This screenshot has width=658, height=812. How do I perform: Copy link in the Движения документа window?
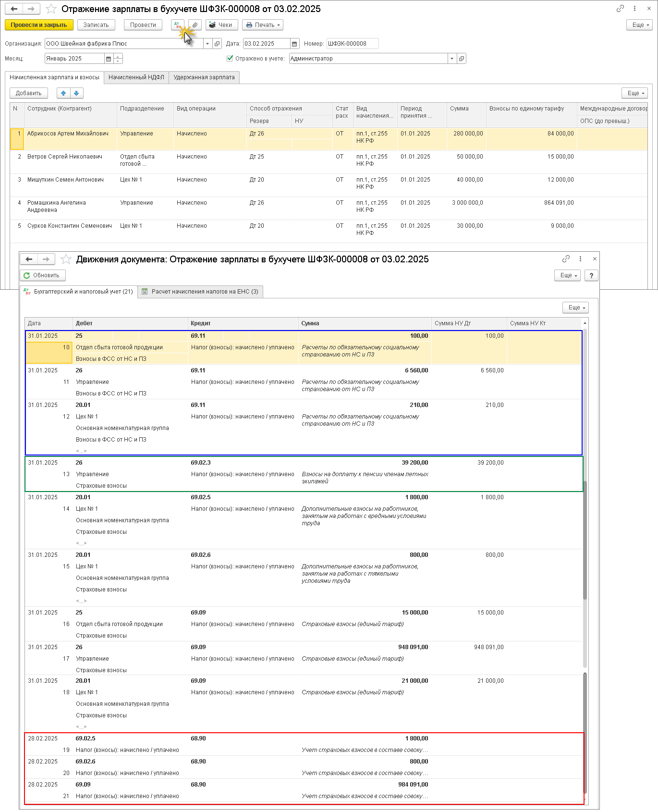566,258
